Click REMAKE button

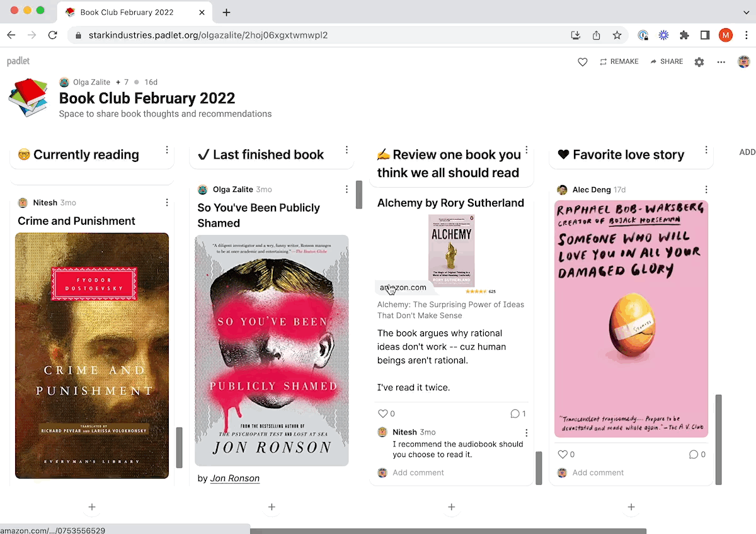[619, 62]
